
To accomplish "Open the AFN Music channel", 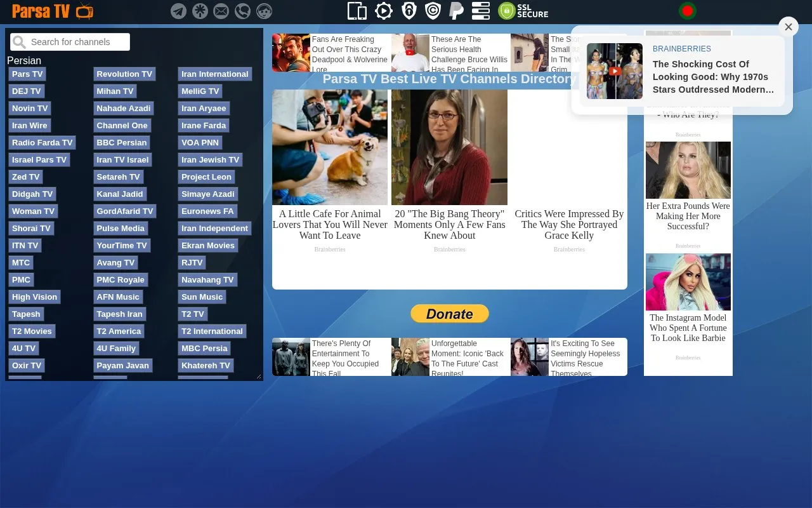I will [x=118, y=297].
